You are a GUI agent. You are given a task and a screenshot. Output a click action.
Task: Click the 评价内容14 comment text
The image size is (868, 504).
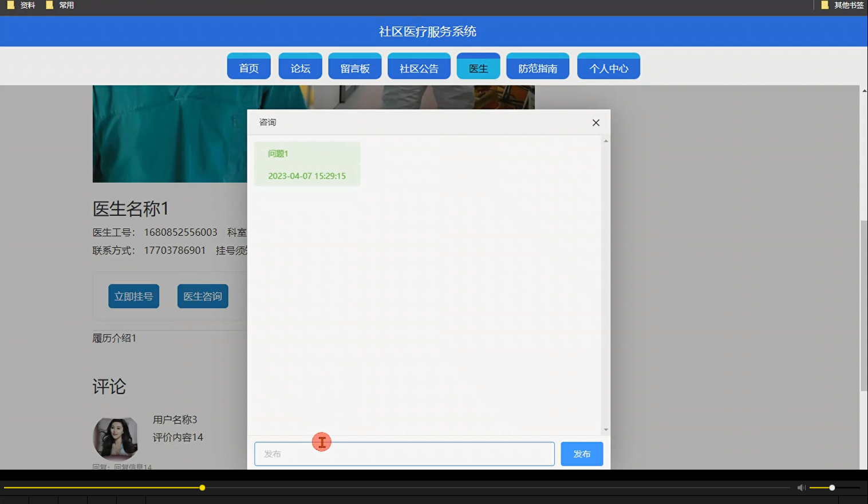[177, 437]
